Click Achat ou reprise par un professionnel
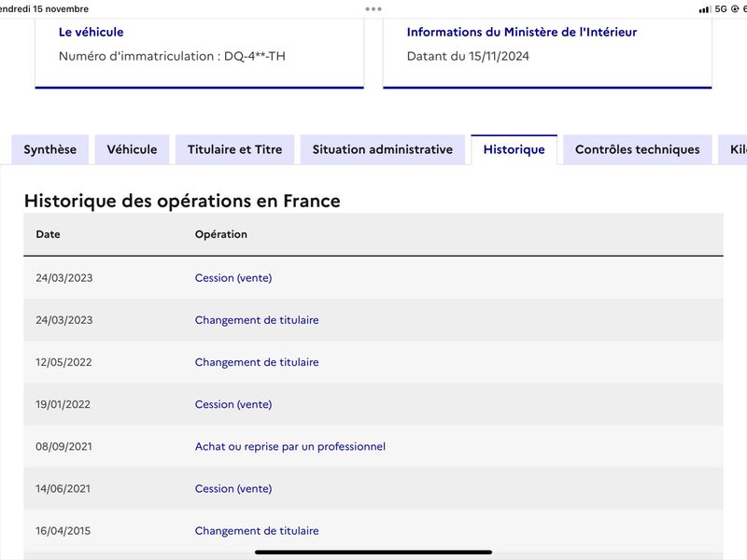The height and width of the screenshot is (560, 747). (290, 447)
